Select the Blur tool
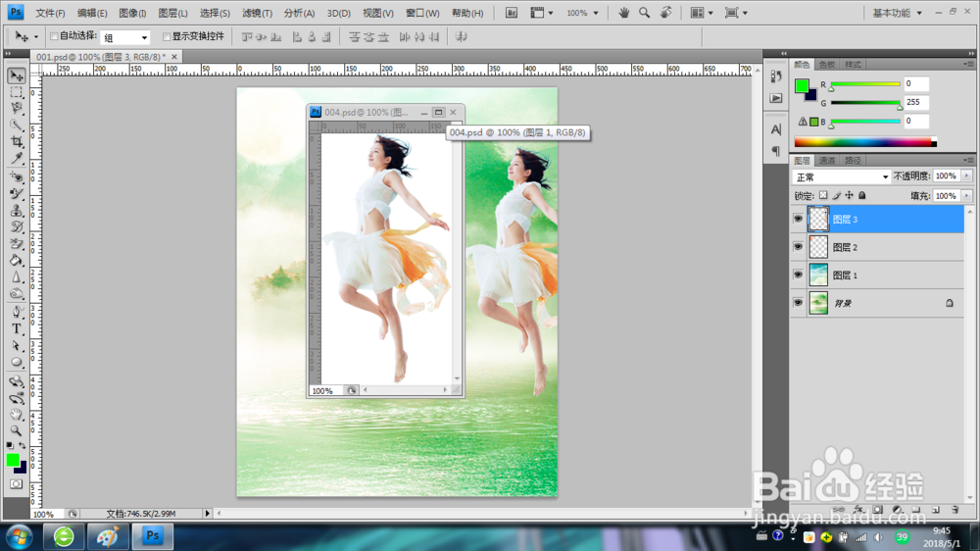The image size is (980, 551). (17, 277)
